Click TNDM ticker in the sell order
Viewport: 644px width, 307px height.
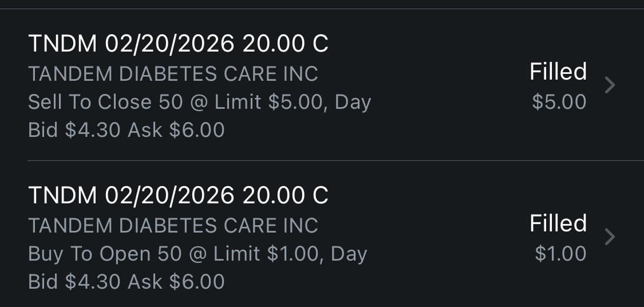click(62, 44)
